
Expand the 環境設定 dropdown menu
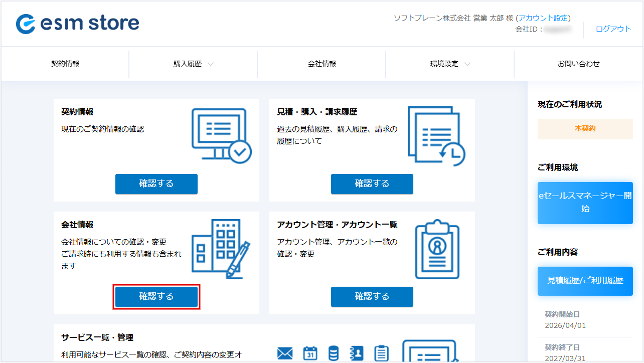pos(450,64)
